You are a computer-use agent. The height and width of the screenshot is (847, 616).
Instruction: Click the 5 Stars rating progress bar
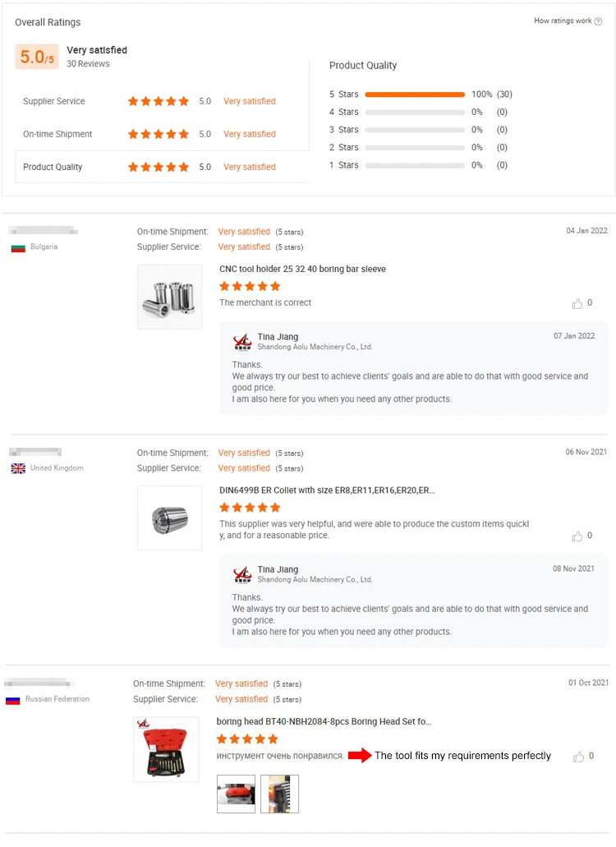tap(415, 94)
